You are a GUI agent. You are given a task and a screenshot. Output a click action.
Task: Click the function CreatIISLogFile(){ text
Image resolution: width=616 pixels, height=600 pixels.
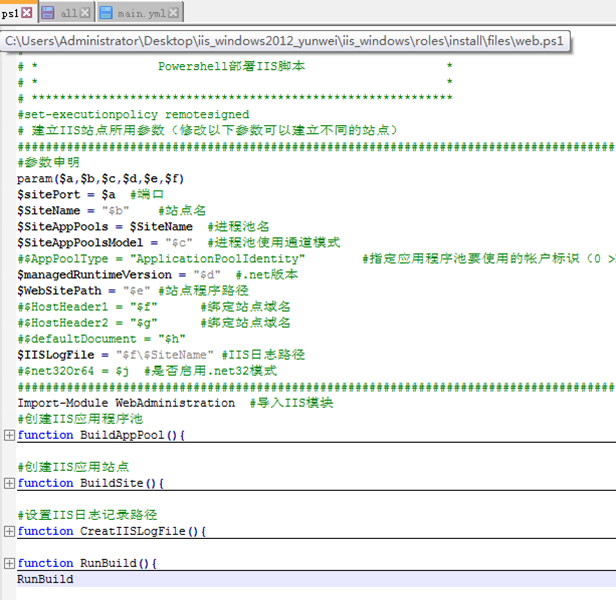[112, 531]
